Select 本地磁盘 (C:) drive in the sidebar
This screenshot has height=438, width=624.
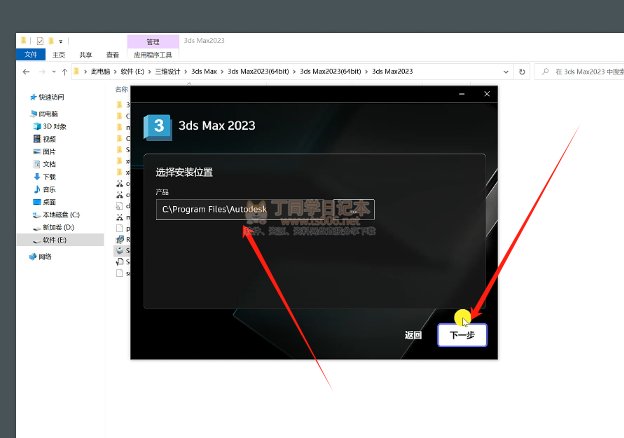tap(61, 215)
